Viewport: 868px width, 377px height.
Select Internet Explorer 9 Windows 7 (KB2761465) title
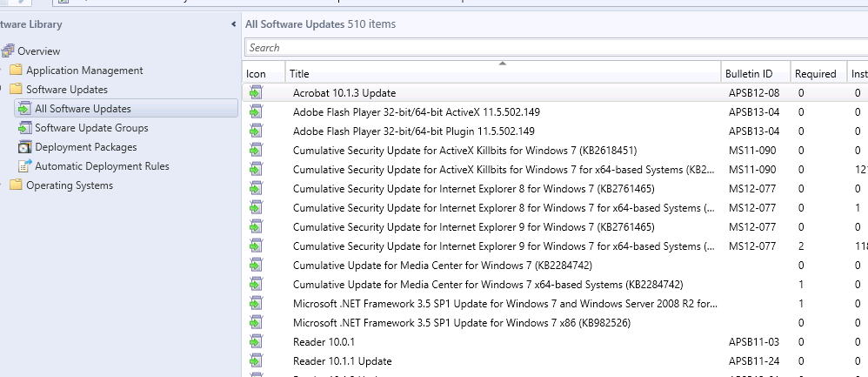[x=474, y=226]
